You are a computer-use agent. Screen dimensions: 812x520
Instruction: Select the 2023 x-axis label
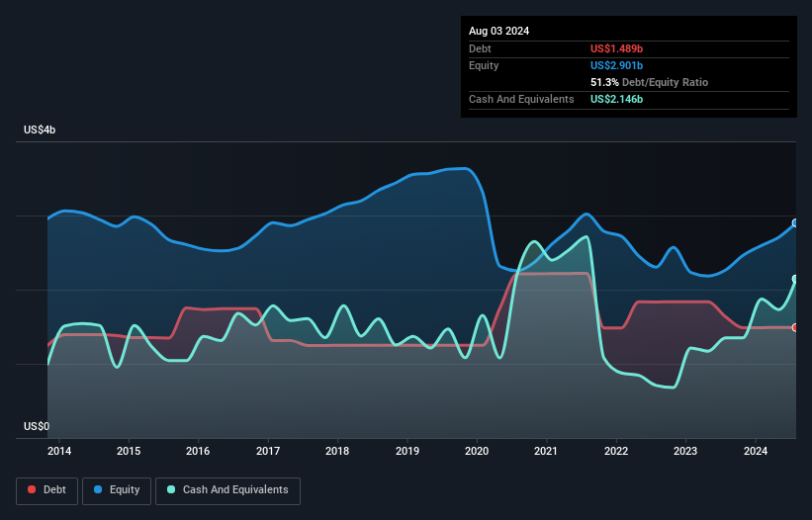685,451
